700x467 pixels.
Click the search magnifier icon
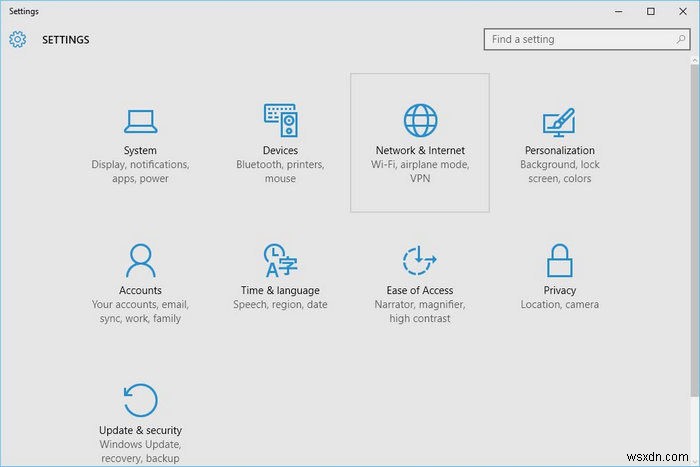click(681, 39)
